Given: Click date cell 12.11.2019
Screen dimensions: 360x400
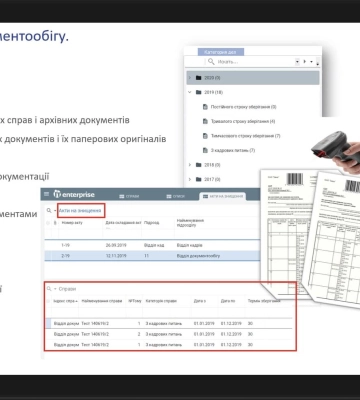Looking at the screenshot, I should coord(116,256).
